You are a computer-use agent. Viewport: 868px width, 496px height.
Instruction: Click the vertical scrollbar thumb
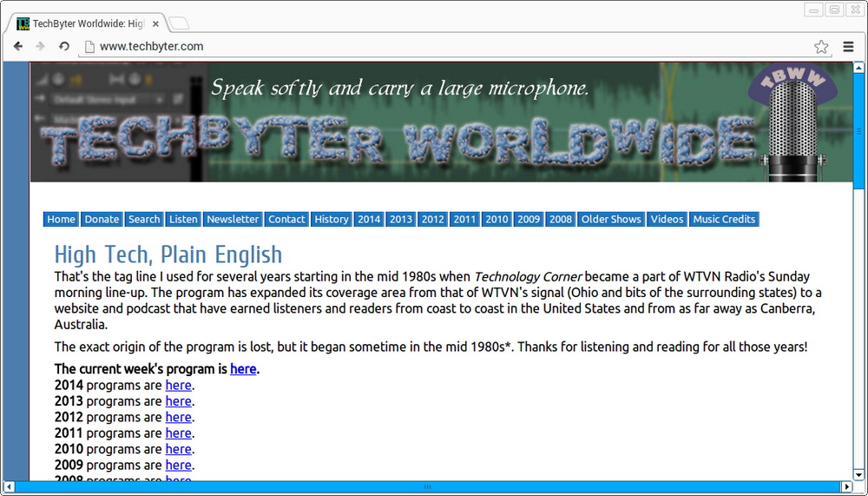(x=859, y=131)
